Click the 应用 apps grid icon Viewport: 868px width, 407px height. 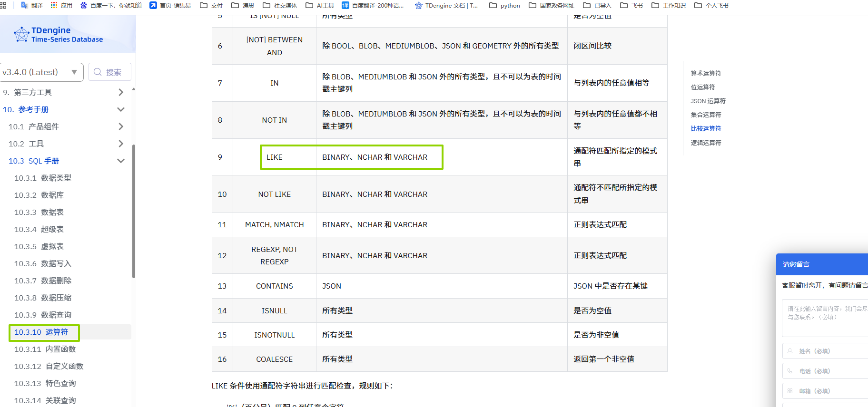click(54, 5)
